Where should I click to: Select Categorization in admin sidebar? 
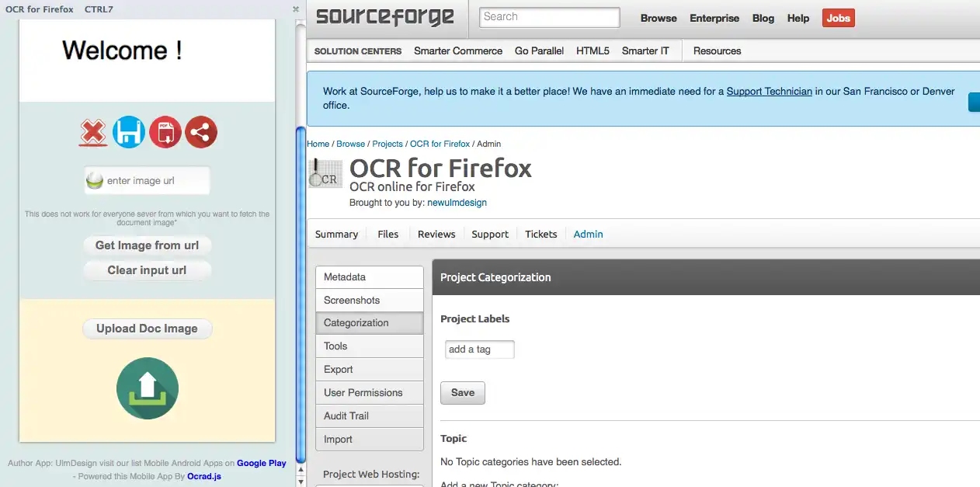370,323
